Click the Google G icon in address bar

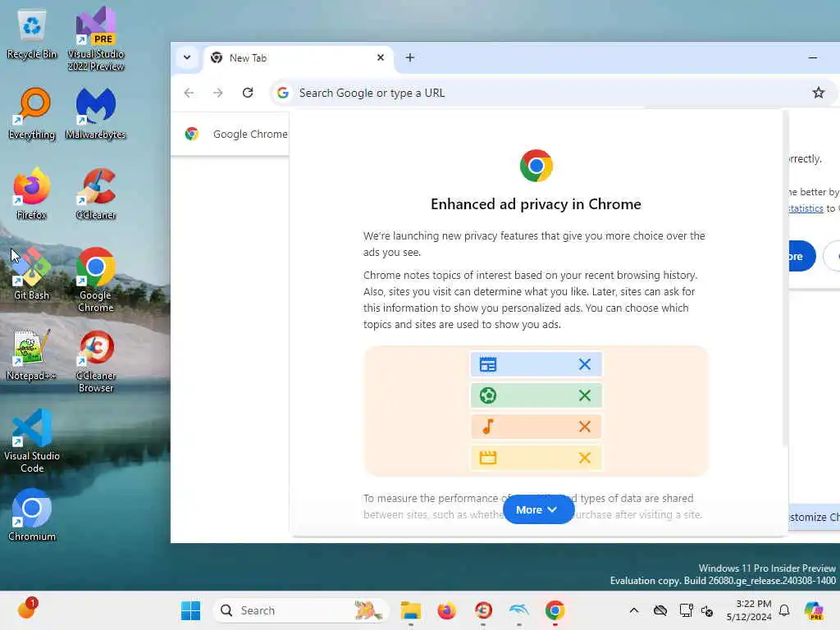tap(283, 93)
